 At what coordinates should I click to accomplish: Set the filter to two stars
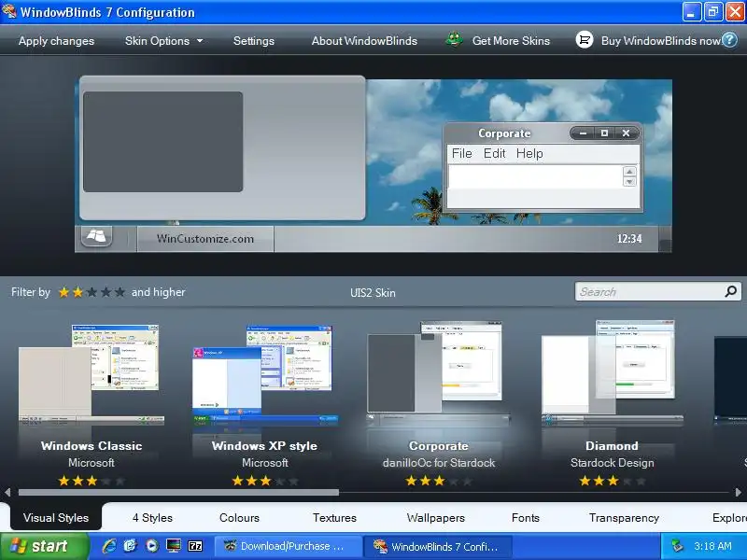[x=78, y=292]
